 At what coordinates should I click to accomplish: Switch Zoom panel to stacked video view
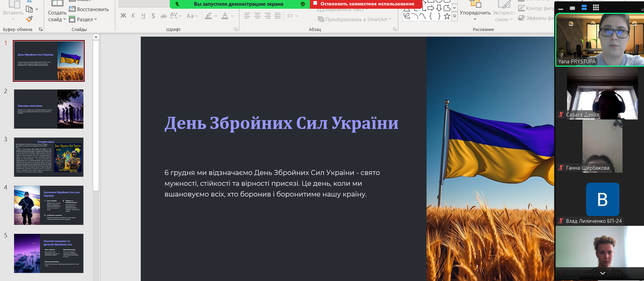point(584,8)
